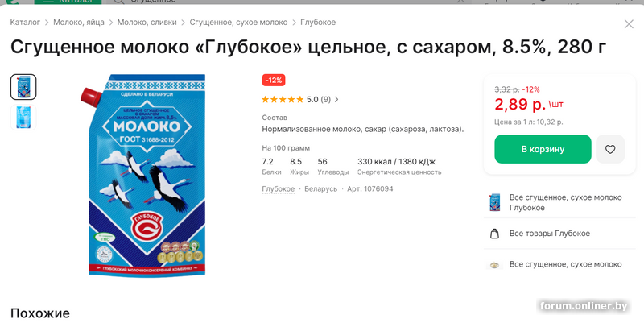This screenshot has width=644, height=323.
Task: Go to Каталог breadcrumb
Action: 25,23
